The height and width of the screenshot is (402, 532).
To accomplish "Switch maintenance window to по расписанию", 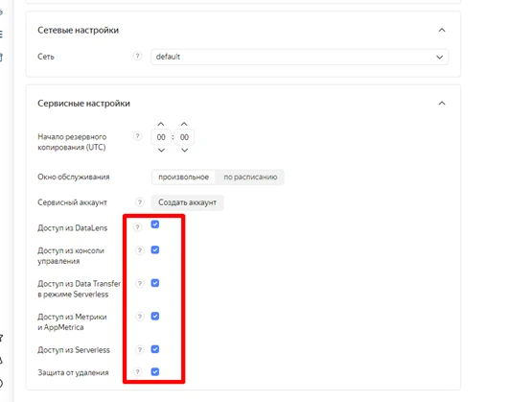I will coord(250,177).
